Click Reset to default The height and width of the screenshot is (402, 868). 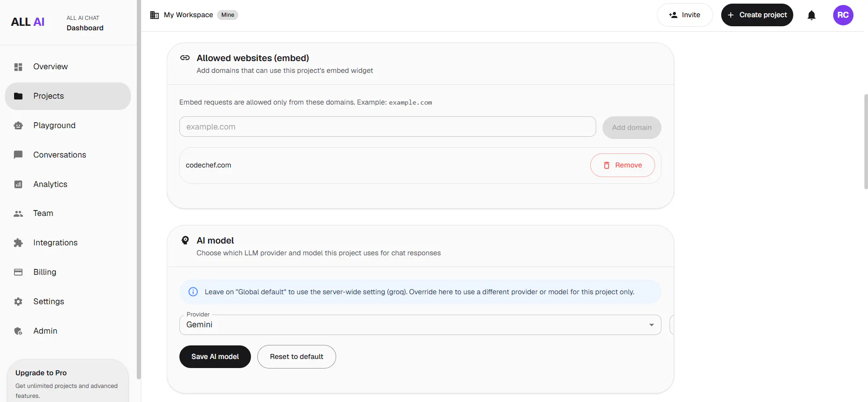pyautogui.click(x=297, y=357)
